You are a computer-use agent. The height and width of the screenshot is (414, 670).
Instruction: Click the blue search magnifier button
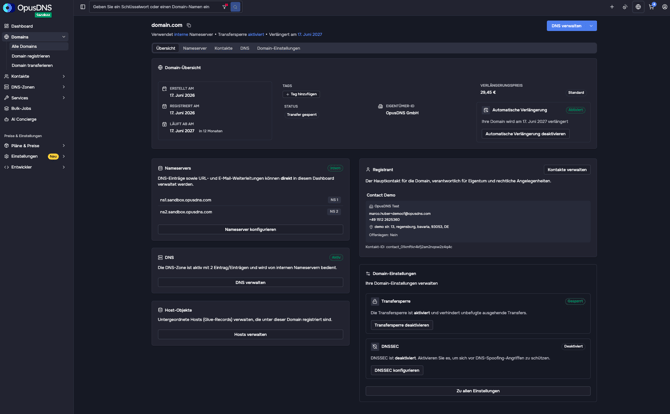235,7
